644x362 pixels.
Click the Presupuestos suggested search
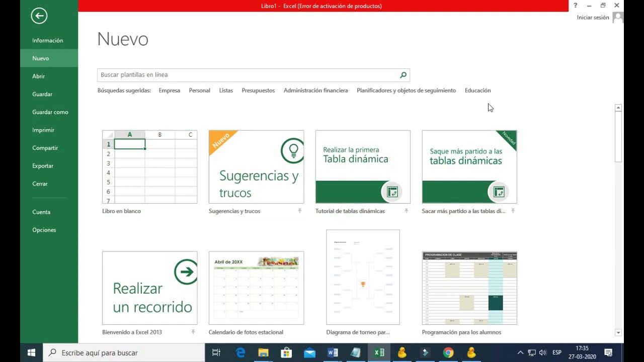[x=258, y=90]
